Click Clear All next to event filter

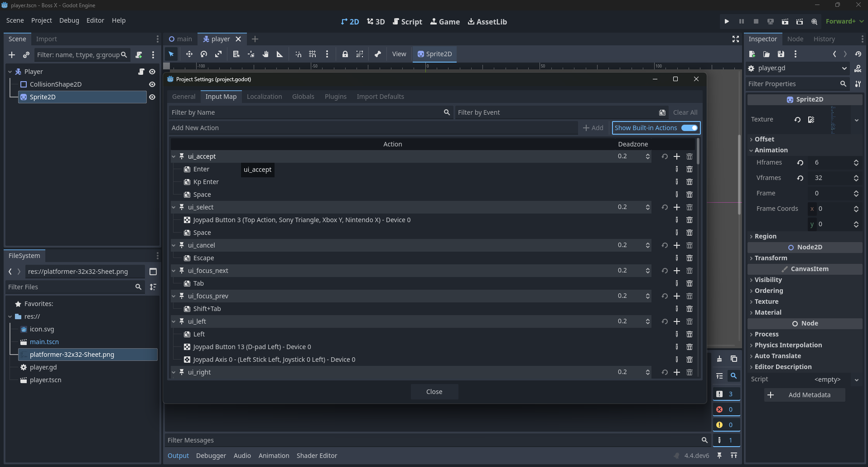click(685, 112)
